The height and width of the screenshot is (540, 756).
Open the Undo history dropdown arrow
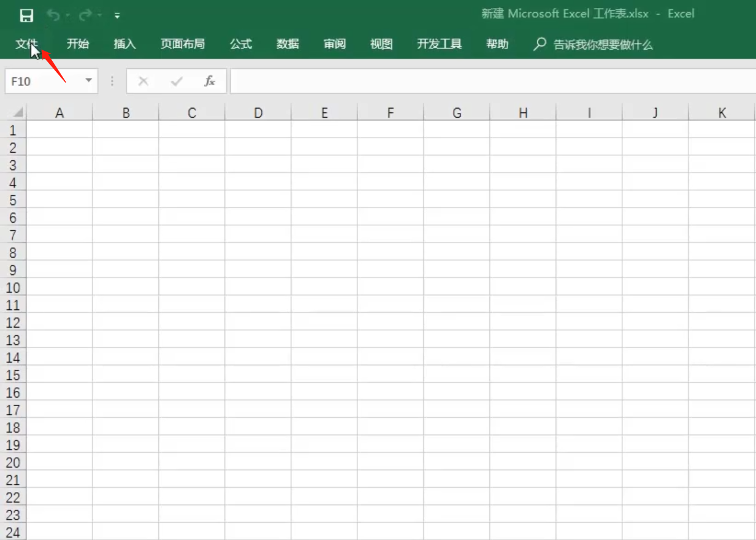click(x=67, y=16)
